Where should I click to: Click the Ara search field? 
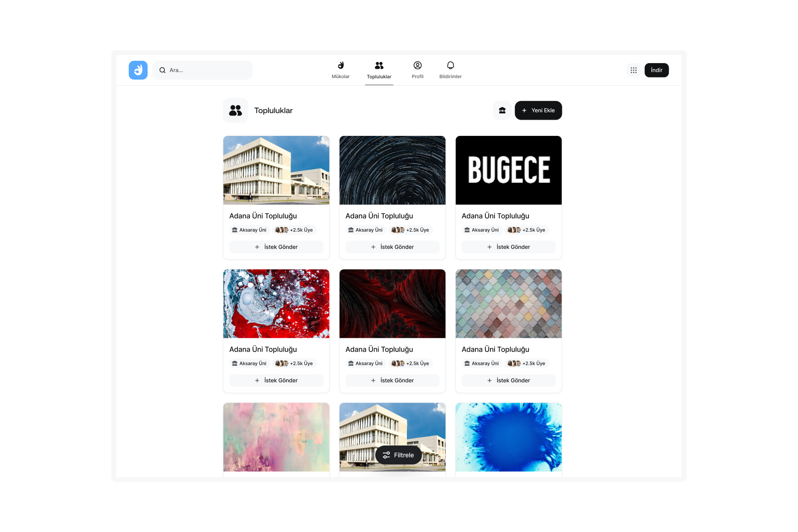coord(202,70)
